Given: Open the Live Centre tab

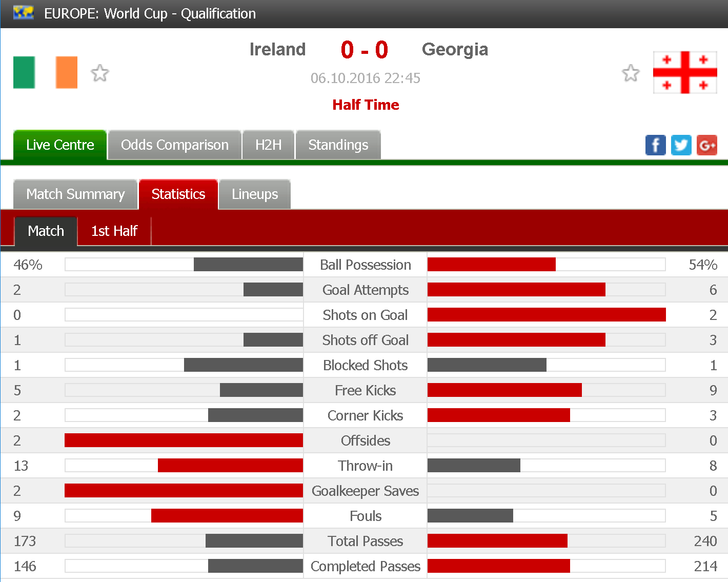Looking at the screenshot, I should [60, 145].
